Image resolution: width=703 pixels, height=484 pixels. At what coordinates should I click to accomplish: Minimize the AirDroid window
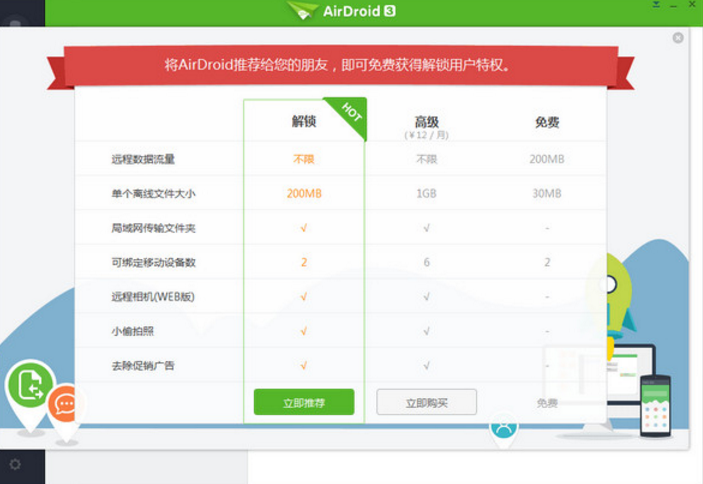click(673, 6)
